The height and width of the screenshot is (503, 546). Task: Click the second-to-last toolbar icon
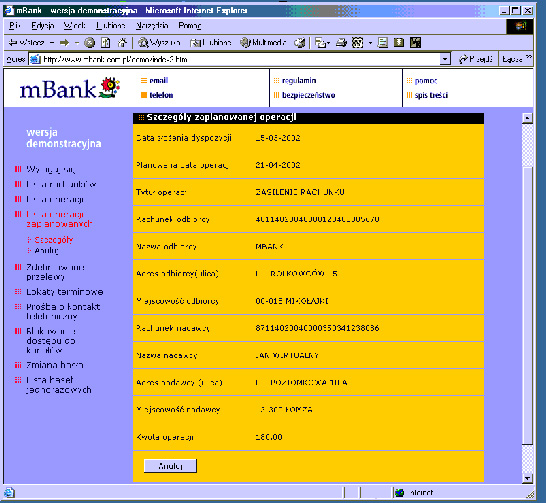[x=399, y=43]
